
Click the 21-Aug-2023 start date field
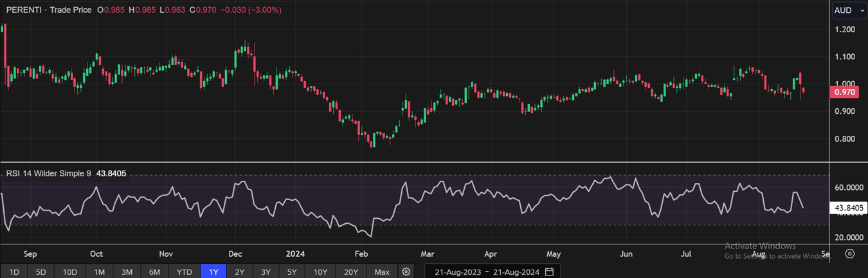coord(457,272)
